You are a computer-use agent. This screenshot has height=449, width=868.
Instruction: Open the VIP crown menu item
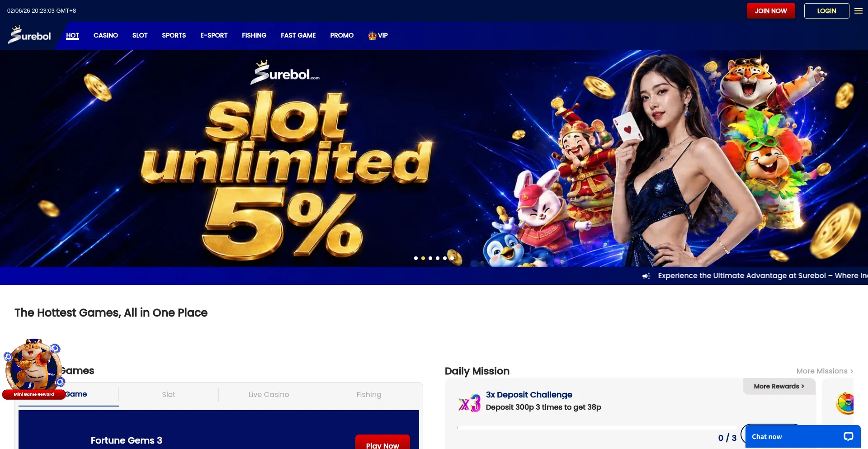pyautogui.click(x=378, y=35)
